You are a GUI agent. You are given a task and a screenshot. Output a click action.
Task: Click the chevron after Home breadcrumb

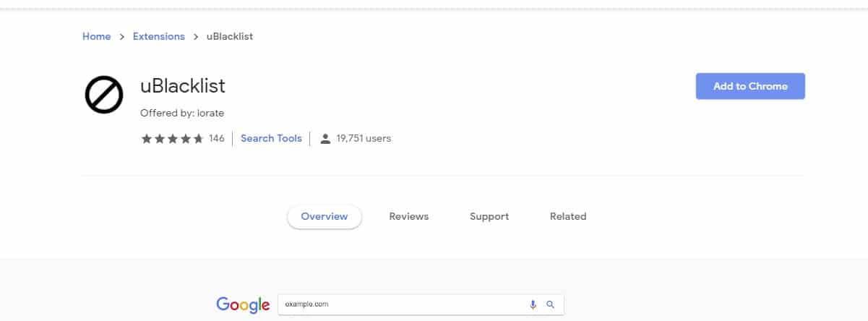122,36
